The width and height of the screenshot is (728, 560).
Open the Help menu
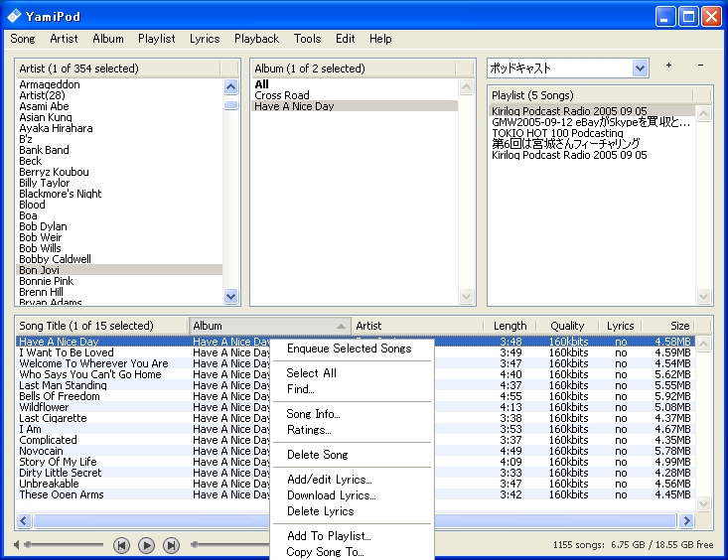380,39
